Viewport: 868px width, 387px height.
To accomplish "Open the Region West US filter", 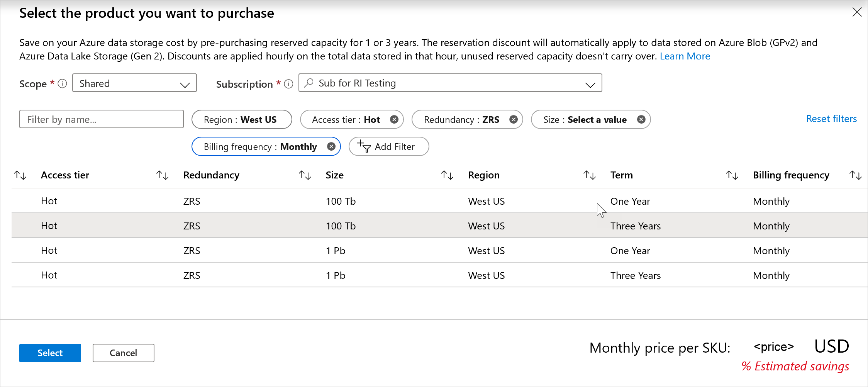I will [x=241, y=119].
